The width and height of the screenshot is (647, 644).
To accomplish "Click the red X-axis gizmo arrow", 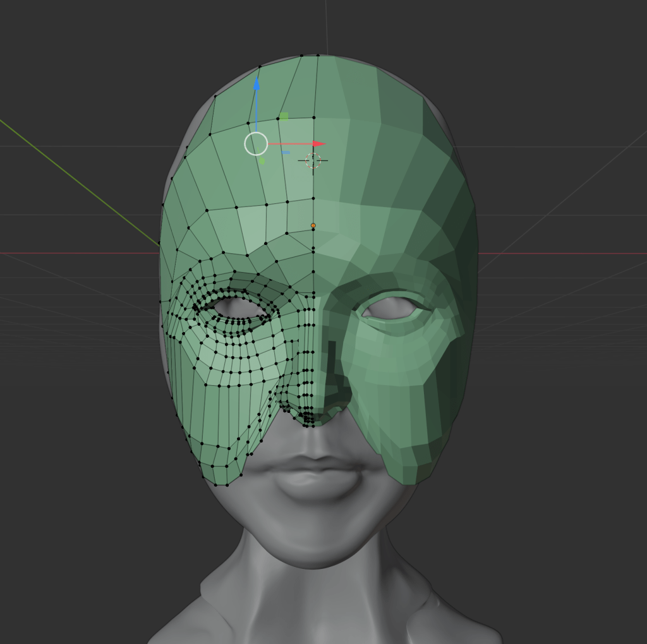I will click(x=317, y=144).
